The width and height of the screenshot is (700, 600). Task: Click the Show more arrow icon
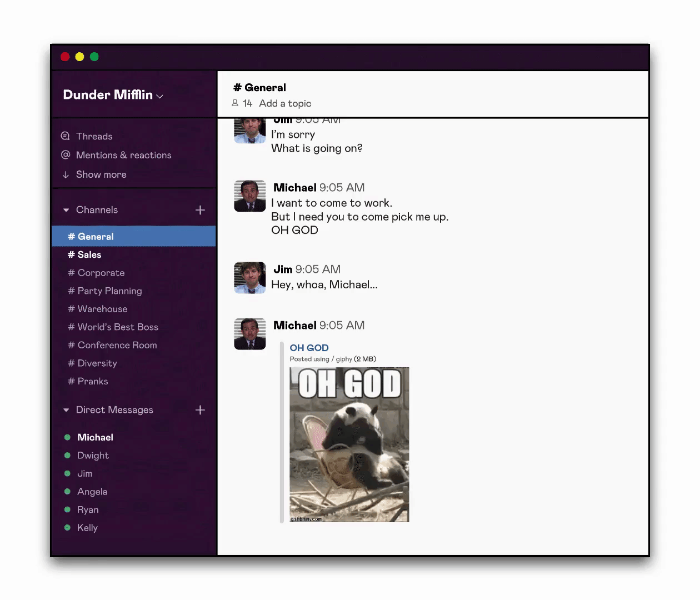pyautogui.click(x=64, y=174)
